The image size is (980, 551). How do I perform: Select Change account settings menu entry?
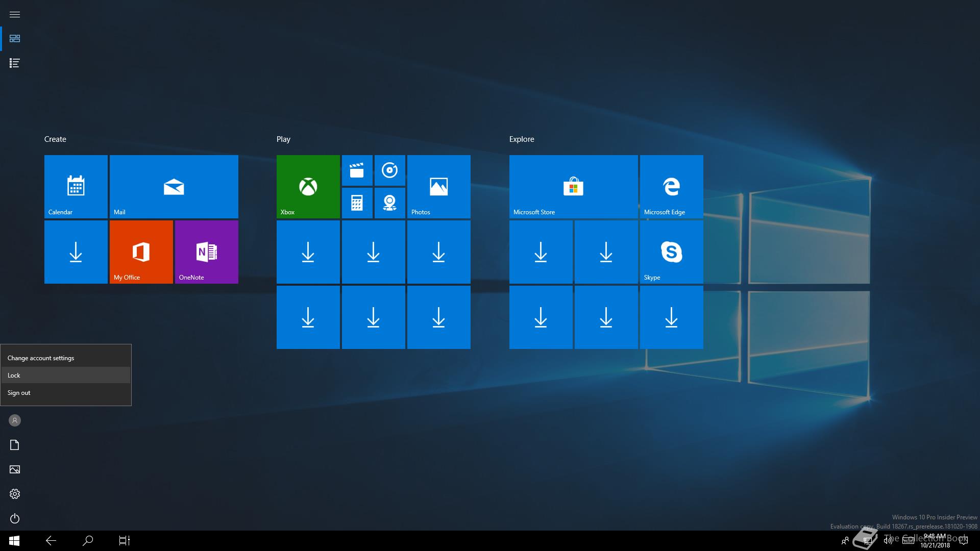tap(66, 358)
